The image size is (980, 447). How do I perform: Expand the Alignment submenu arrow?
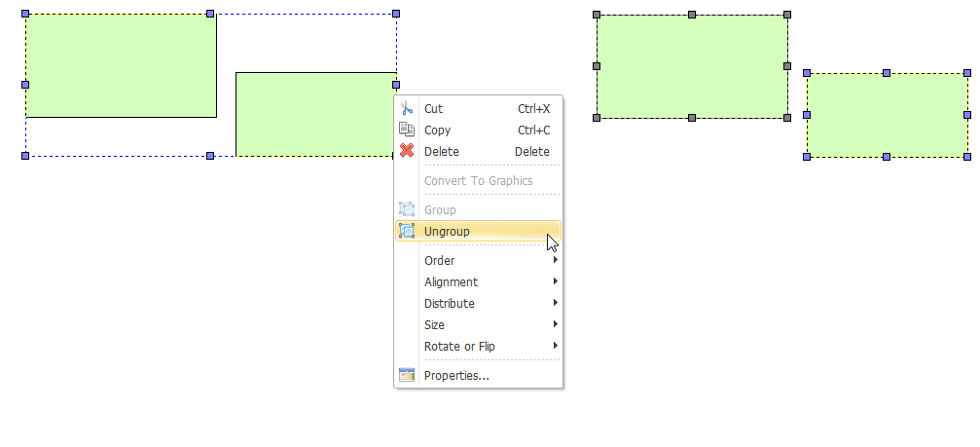[555, 281]
